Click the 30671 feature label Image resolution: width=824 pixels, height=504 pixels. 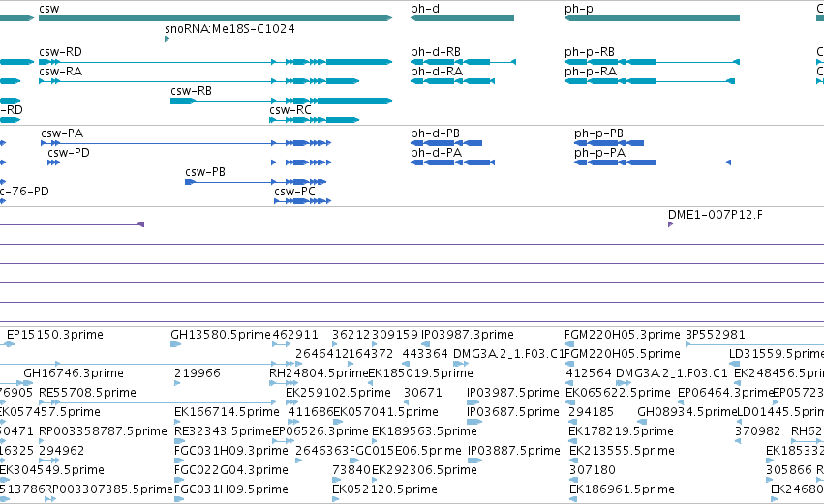coord(423,393)
